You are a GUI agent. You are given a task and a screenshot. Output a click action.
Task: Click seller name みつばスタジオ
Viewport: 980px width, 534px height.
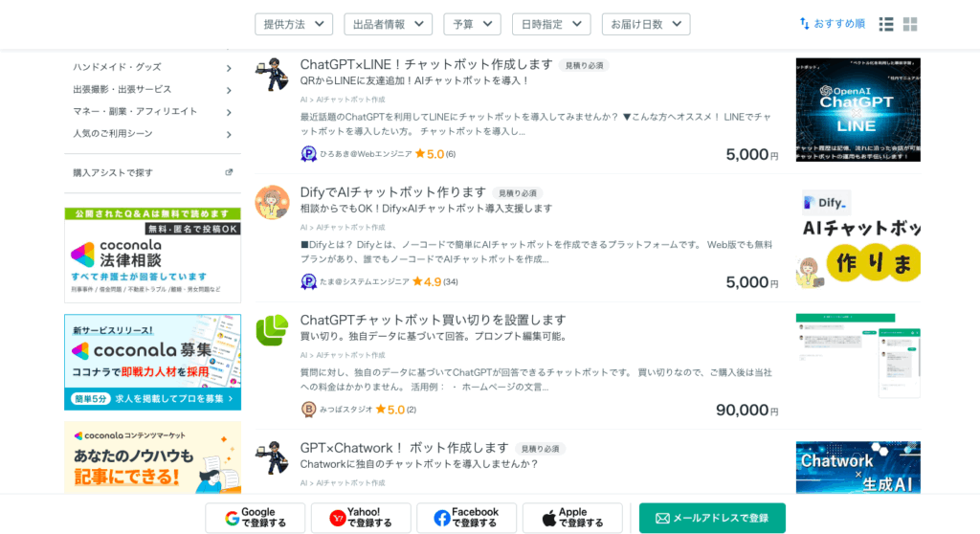pyautogui.click(x=345, y=410)
